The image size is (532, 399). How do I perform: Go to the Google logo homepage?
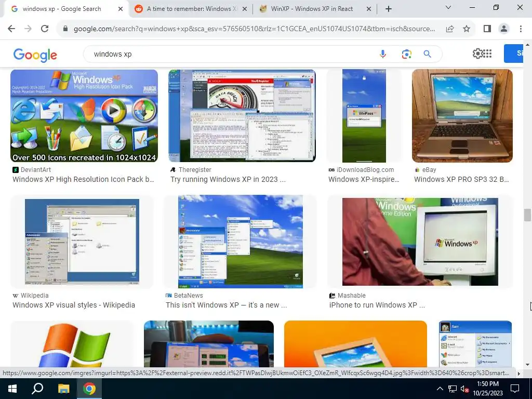pos(35,55)
